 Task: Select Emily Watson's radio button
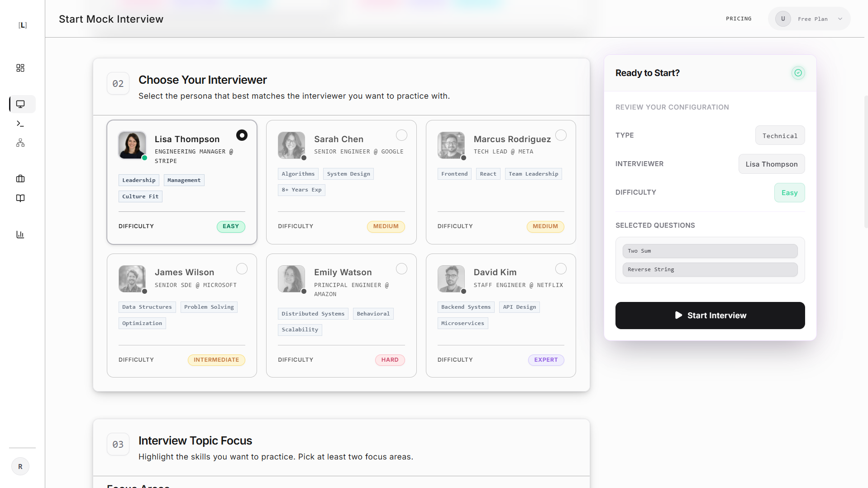tap(401, 268)
